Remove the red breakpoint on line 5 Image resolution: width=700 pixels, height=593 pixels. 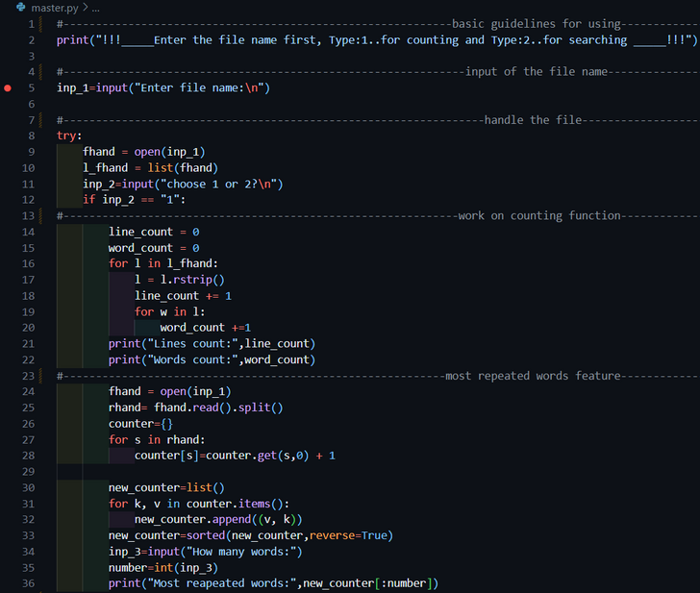coord(9,88)
